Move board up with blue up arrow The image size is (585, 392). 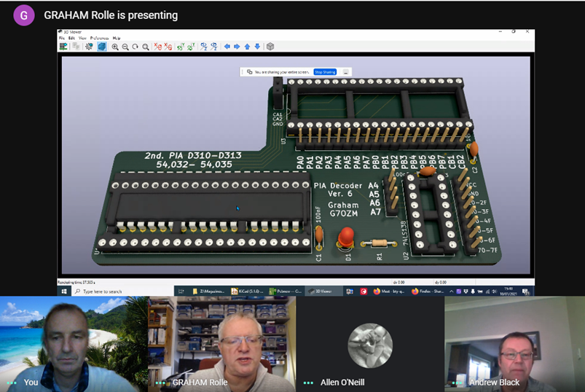[247, 47]
